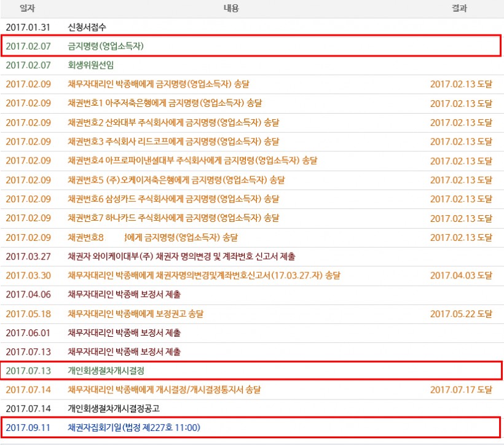
Task: Click 2017.02.13 도달 result in 채권번호8 row
Action: tap(461, 238)
